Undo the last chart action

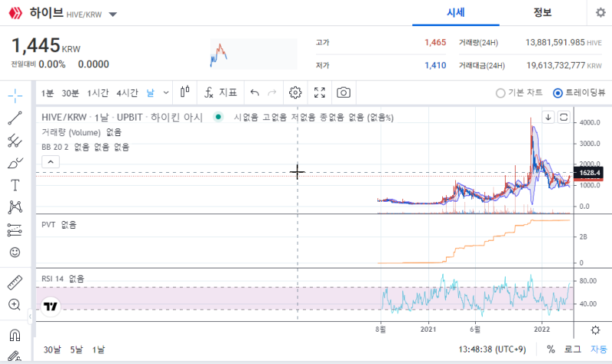255,93
